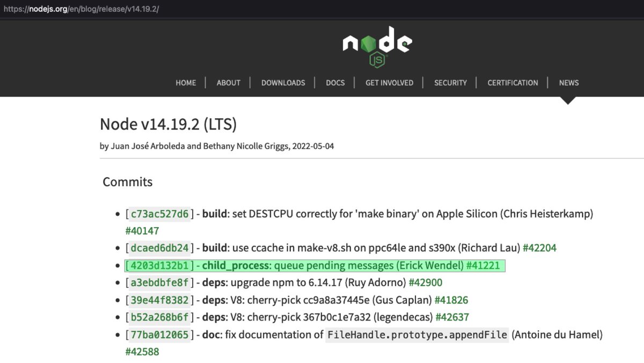Open pull request #41221 link
644x363 pixels.
pyautogui.click(x=483, y=265)
